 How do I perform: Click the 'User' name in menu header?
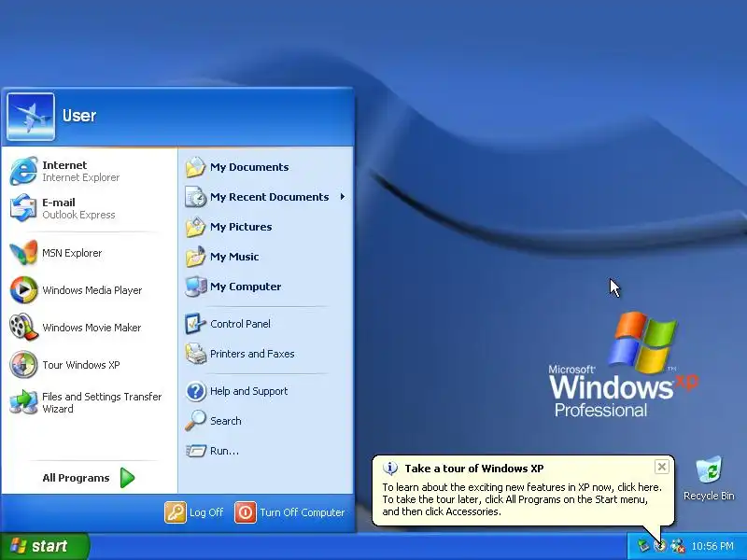(x=79, y=116)
